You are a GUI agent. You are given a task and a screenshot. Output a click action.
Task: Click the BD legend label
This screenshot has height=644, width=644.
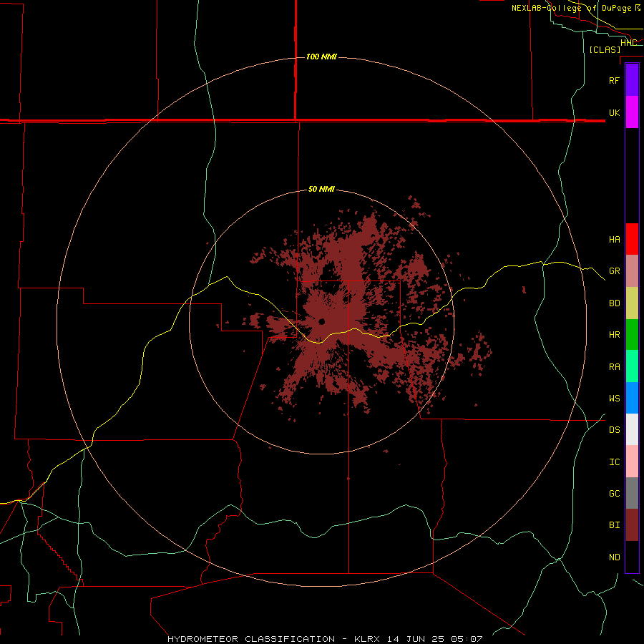click(x=614, y=303)
